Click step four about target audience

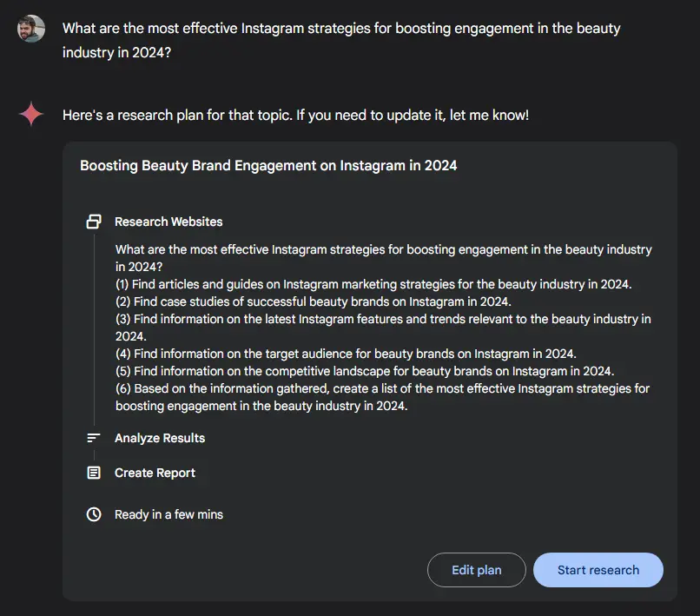[346, 354]
